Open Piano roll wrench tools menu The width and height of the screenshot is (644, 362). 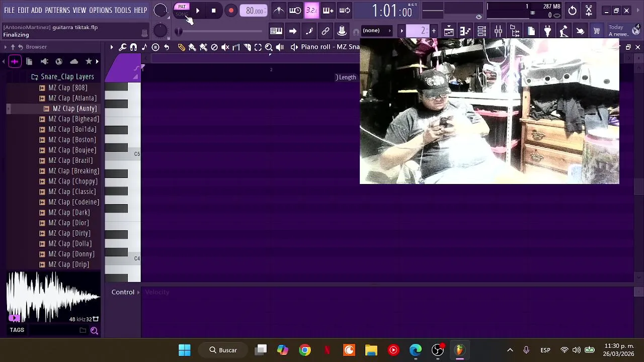[123, 47]
